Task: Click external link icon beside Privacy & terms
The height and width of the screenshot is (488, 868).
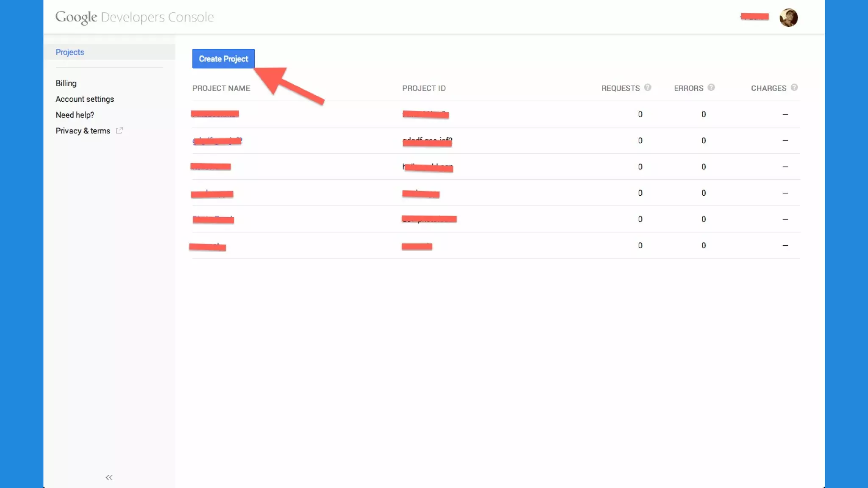Action: click(119, 130)
